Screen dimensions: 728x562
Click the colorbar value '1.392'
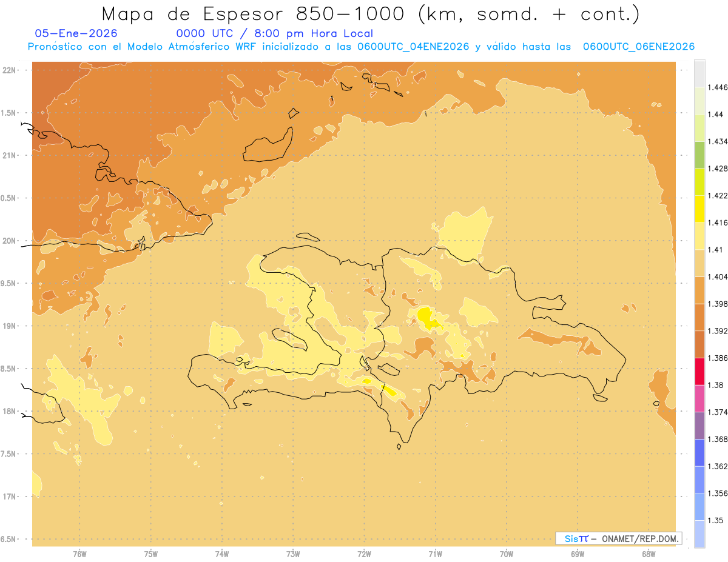click(x=718, y=331)
